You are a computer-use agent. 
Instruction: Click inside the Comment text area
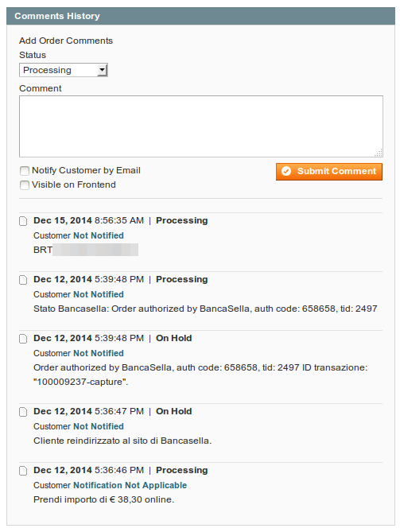point(201,126)
